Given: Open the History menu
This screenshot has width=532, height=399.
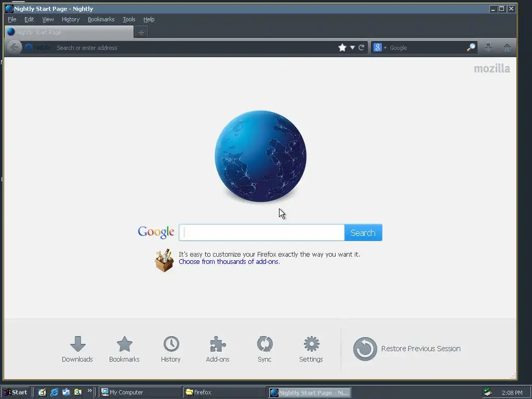Looking at the screenshot, I should coord(71,19).
